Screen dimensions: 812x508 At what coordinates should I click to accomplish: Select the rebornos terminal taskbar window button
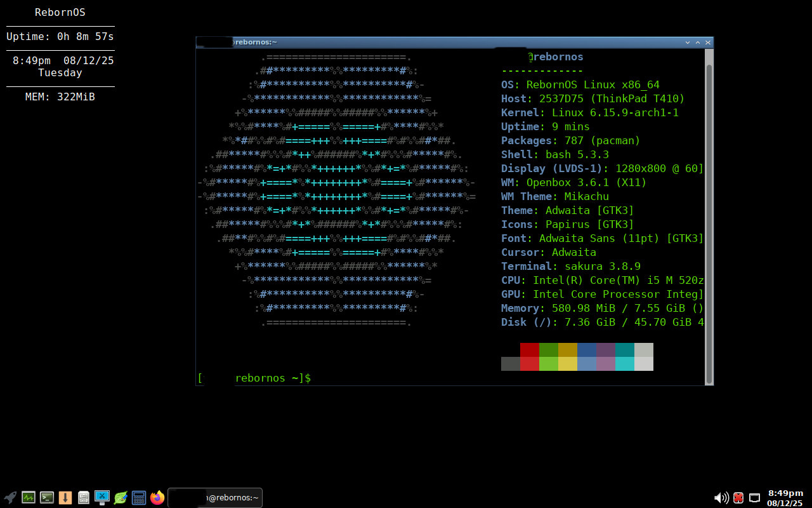tap(216, 498)
